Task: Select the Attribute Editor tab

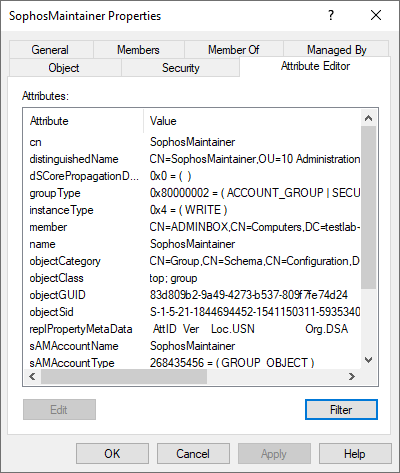Action: pyautogui.click(x=315, y=66)
